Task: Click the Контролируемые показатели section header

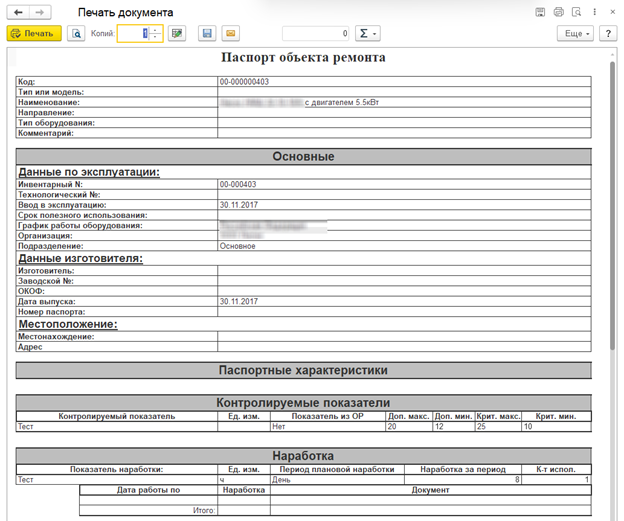Action: pyautogui.click(x=303, y=403)
